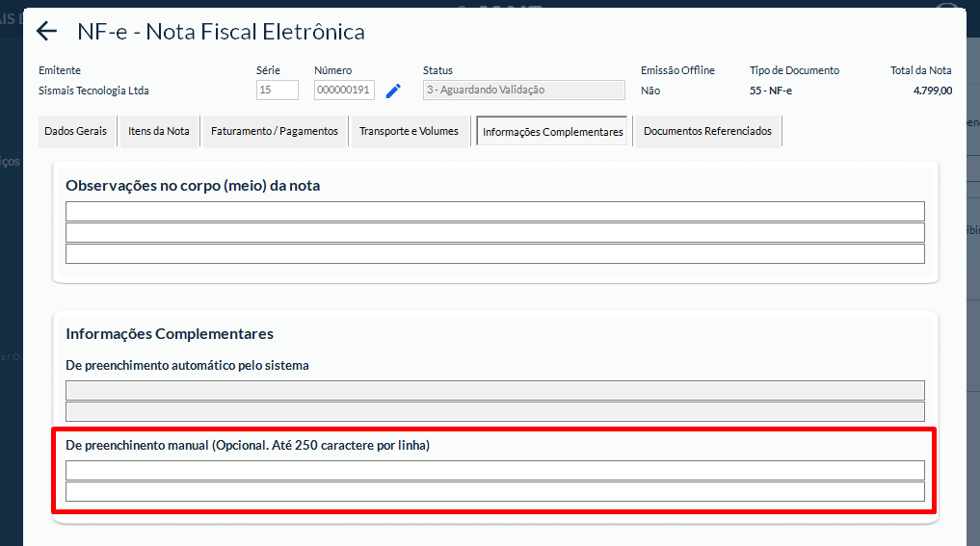Focus first manual preenchimento line
This screenshot has height=546, width=980.
[x=494, y=470]
